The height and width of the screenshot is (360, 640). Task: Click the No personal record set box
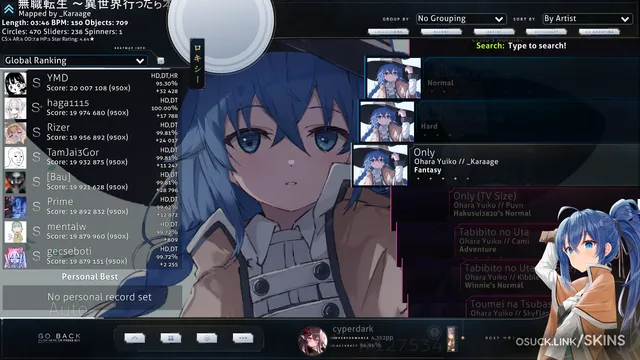click(x=92, y=297)
